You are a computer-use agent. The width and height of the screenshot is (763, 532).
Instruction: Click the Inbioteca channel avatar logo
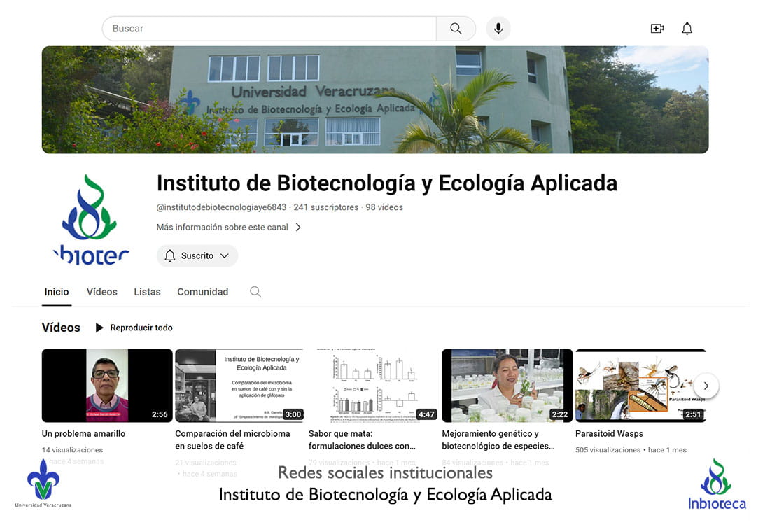tap(91, 220)
